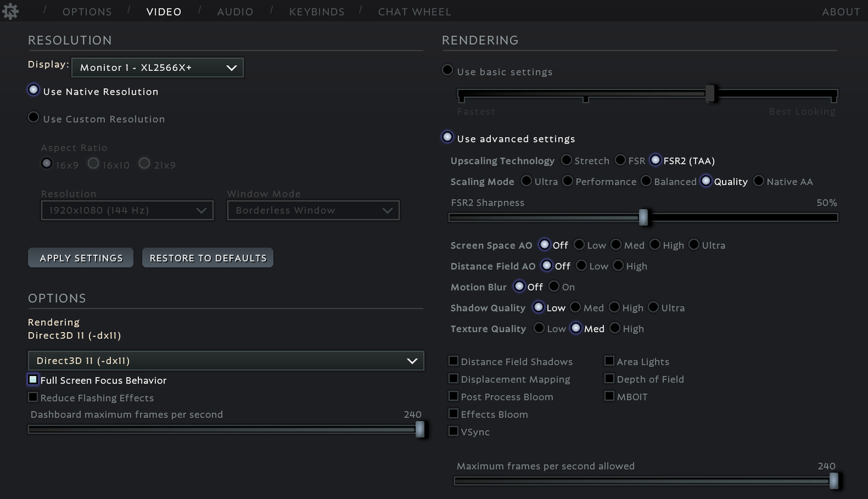Set Shadow Quality to Ultra
Image resolution: width=868 pixels, height=499 pixels.
pos(654,307)
